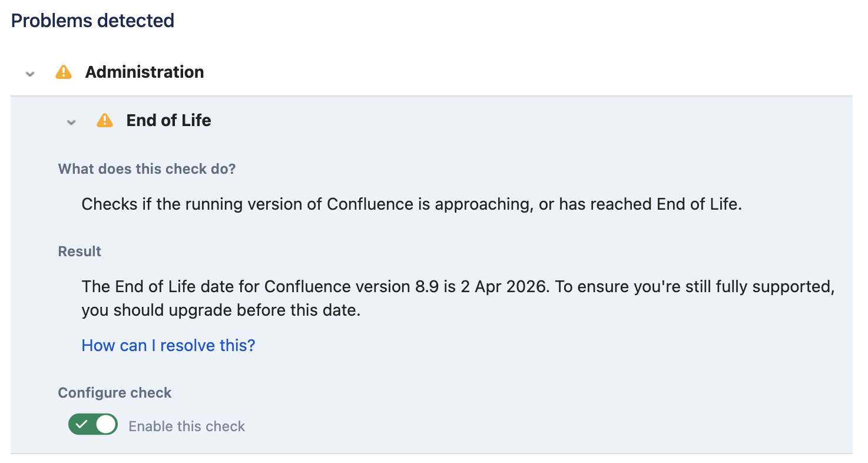Click the "Enable this check" label
This screenshot has width=868, height=463.
coord(187,426)
